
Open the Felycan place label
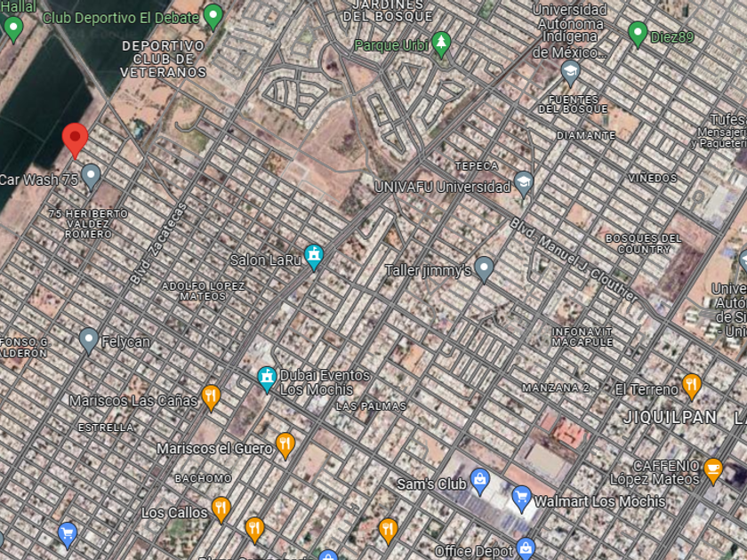pos(125,342)
